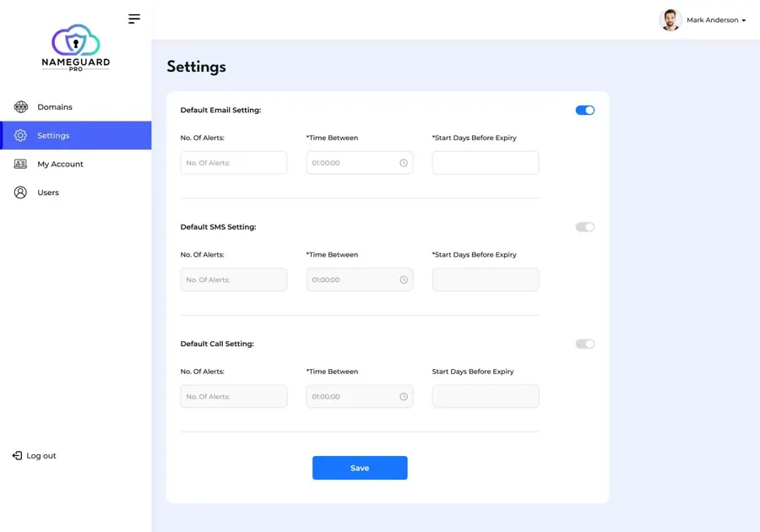The height and width of the screenshot is (532, 760).
Task: Click the Mark Anderson name text
Action: coord(712,20)
